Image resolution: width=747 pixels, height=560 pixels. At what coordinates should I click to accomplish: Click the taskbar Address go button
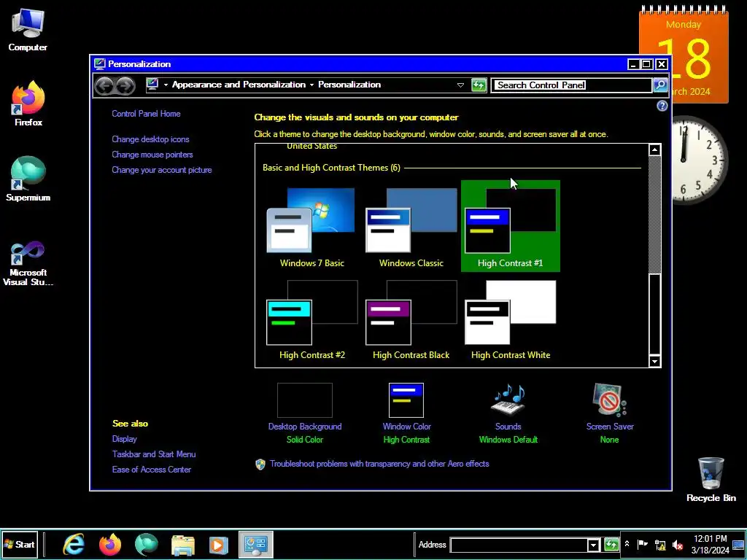(611, 545)
